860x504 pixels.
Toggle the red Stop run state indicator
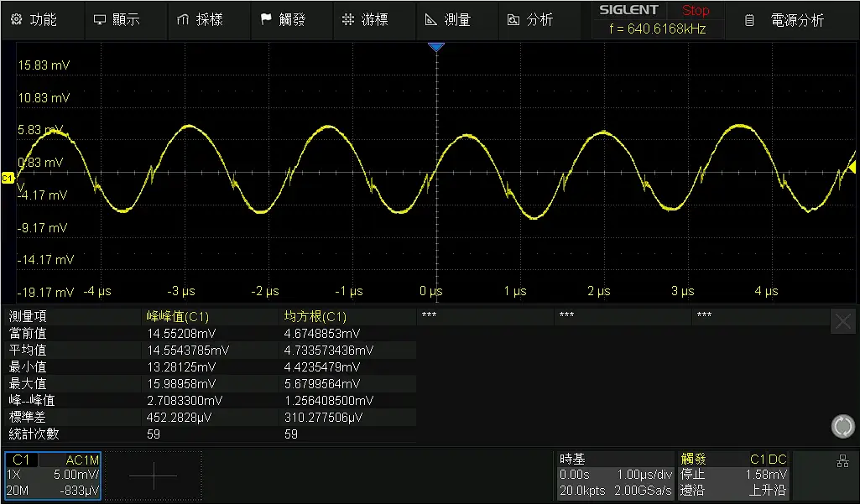pos(695,11)
